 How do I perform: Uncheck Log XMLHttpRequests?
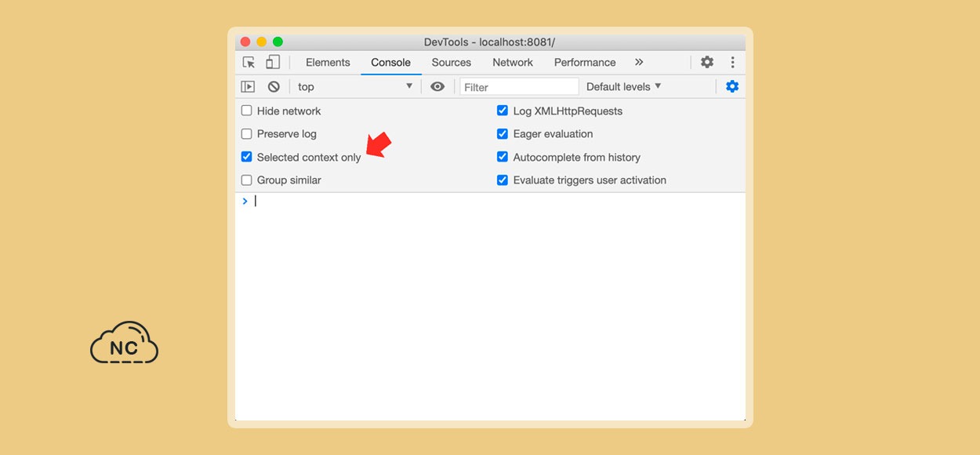[x=503, y=111]
